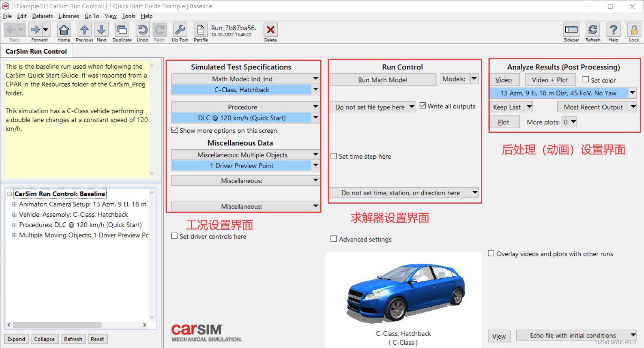Screen dimensions: 644x348
Task: Click the Expand button below the tree
Action: click(16, 339)
